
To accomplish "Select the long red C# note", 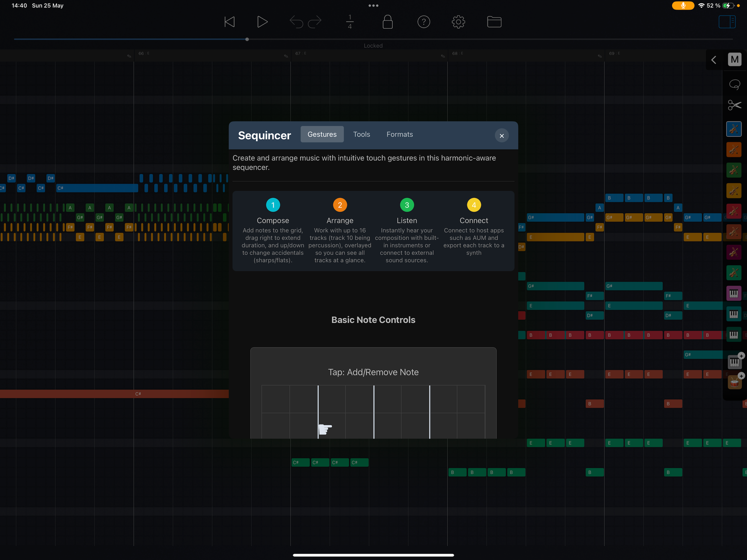I will [114, 394].
